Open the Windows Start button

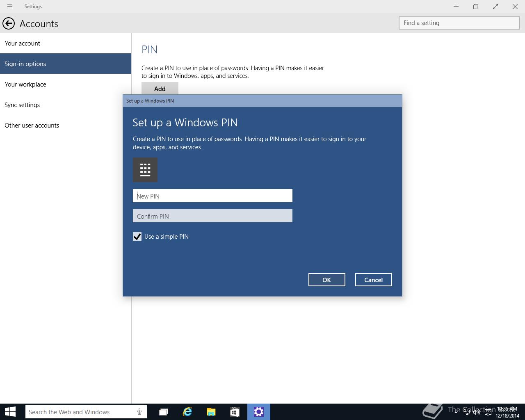pos(10,412)
